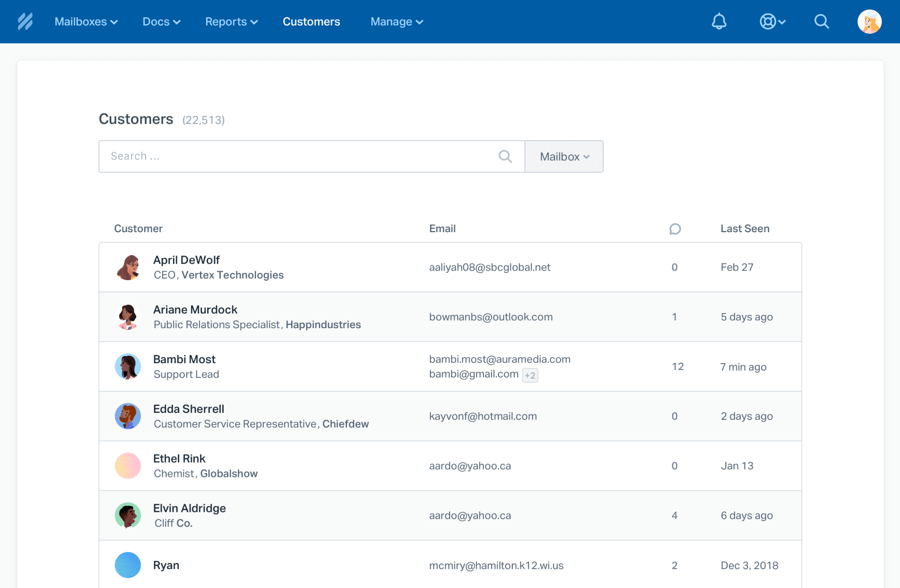Click Ariane Murdock's avatar
The image size is (900, 588).
click(128, 317)
